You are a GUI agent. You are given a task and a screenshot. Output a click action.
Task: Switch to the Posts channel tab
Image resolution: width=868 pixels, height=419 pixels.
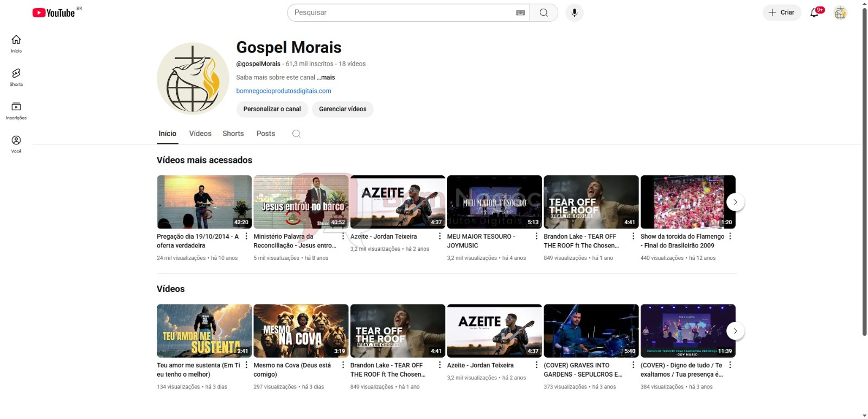266,134
